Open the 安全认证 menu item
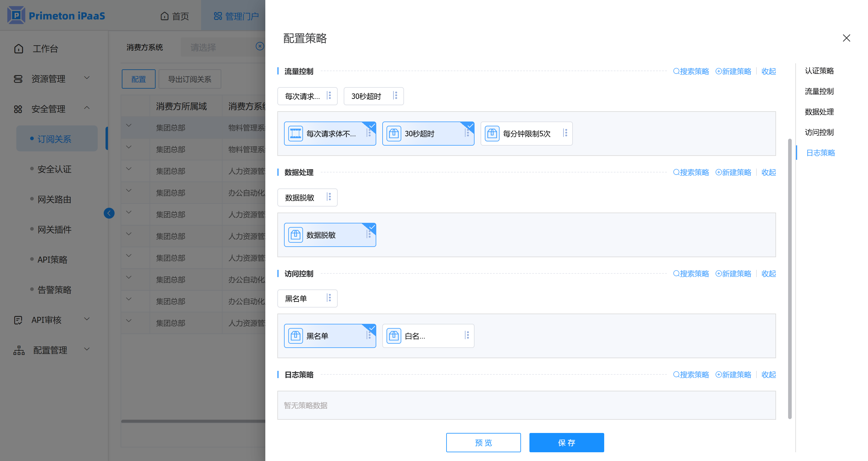868x461 pixels. [x=54, y=169]
